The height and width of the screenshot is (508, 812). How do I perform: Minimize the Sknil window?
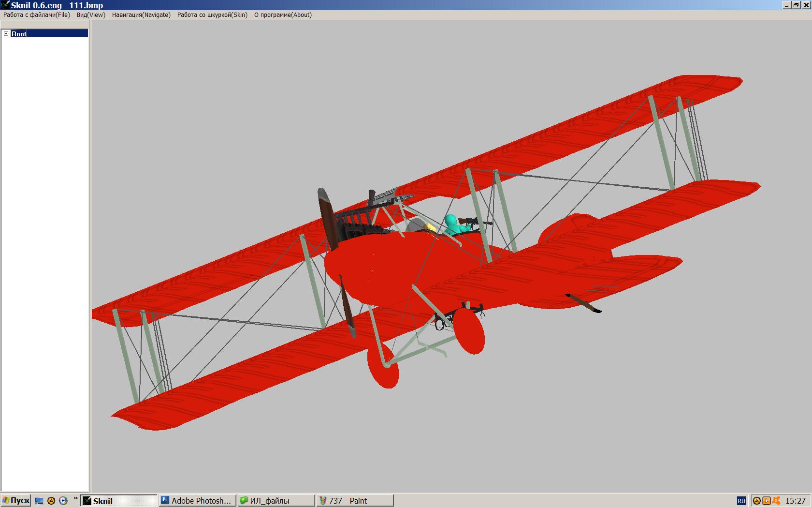(x=787, y=5)
